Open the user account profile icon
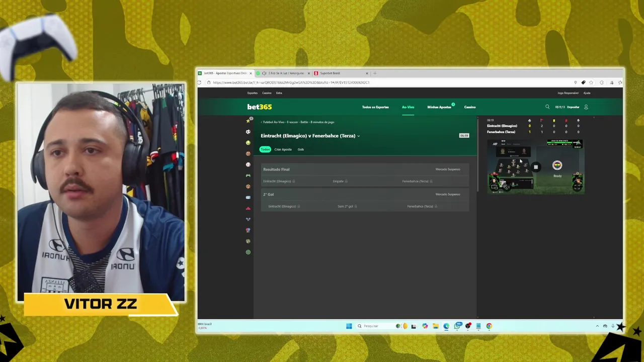 tap(586, 107)
